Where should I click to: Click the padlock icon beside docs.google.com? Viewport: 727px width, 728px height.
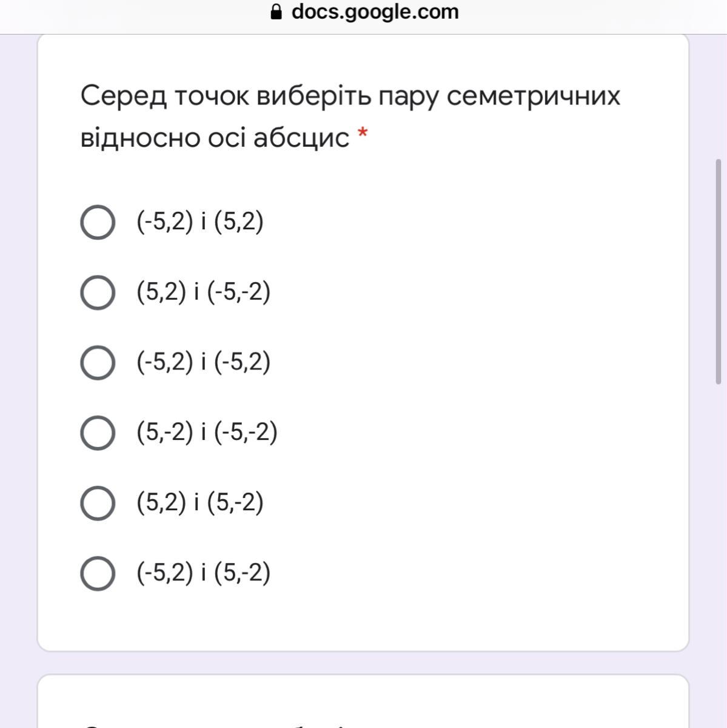(x=276, y=12)
